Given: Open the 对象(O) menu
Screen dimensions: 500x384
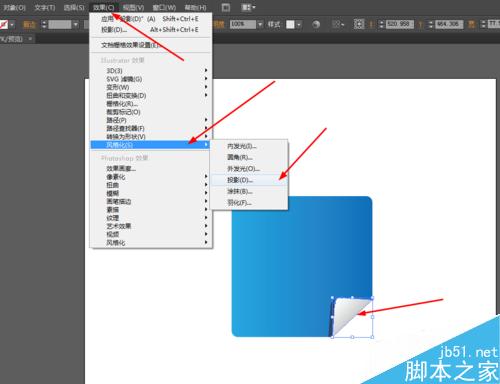Looking at the screenshot, I should tap(14, 7).
